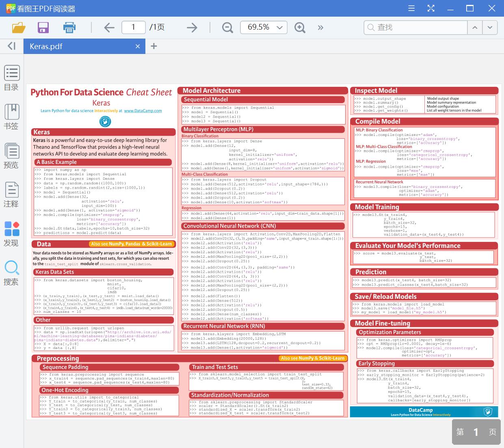Expand the hidden toolbar tools chevron

[320, 27]
